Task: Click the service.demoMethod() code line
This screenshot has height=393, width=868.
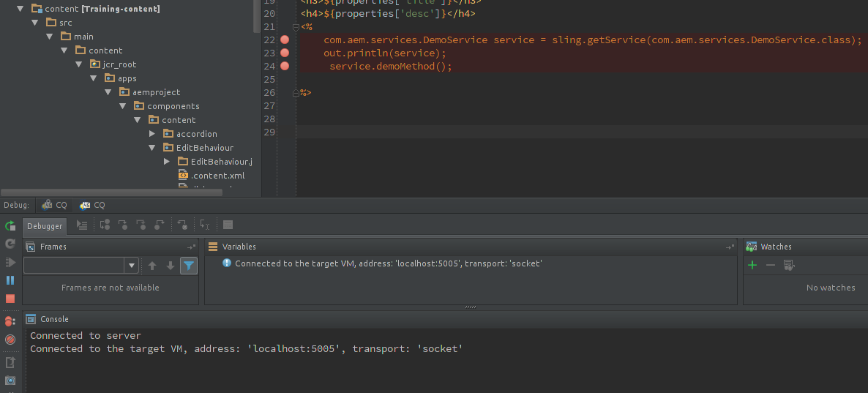Action: (x=391, y=67)
